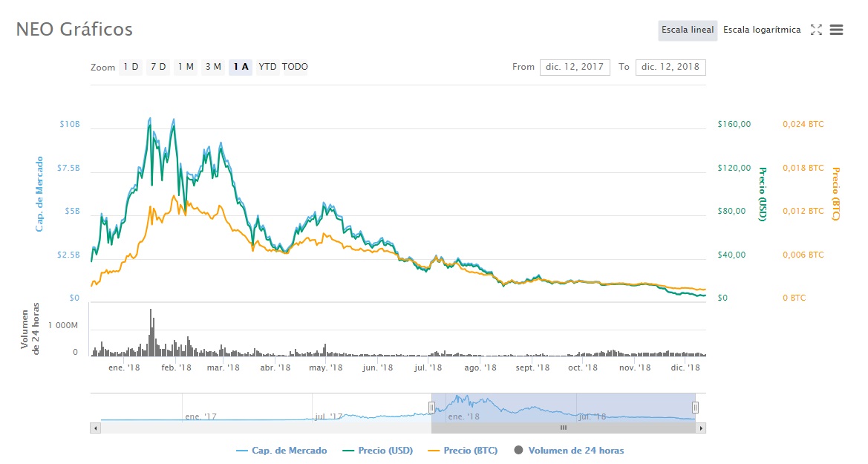The width and height of the screenshot is (868, 464).
Task: Switch to Escala logarítmica
Action: [x=762, y=30]
